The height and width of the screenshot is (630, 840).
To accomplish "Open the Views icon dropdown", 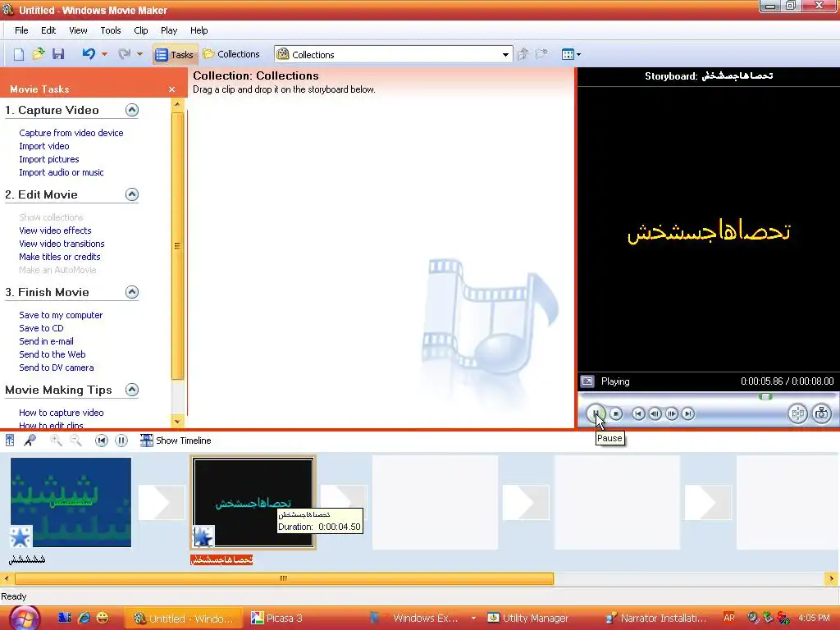I will point(571,54).
